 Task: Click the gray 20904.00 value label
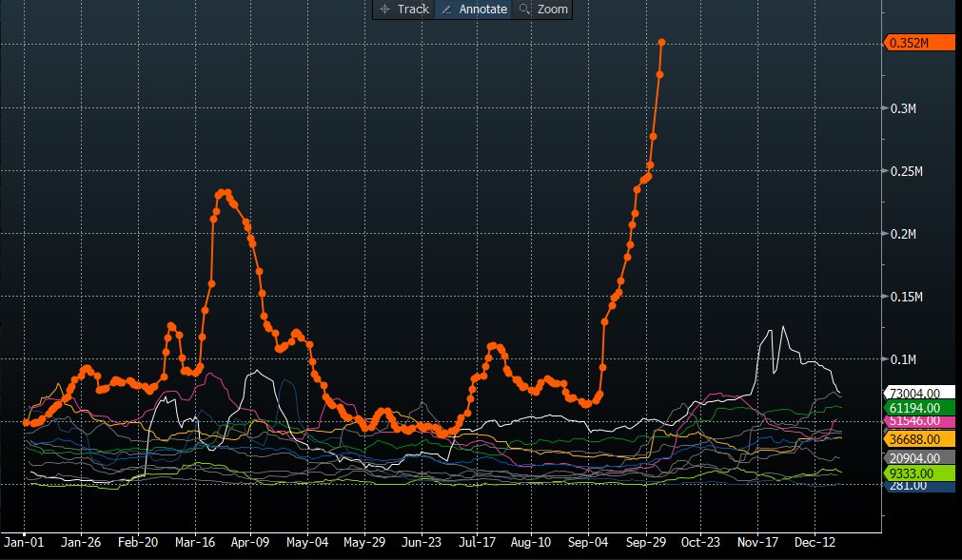(920, 457)
